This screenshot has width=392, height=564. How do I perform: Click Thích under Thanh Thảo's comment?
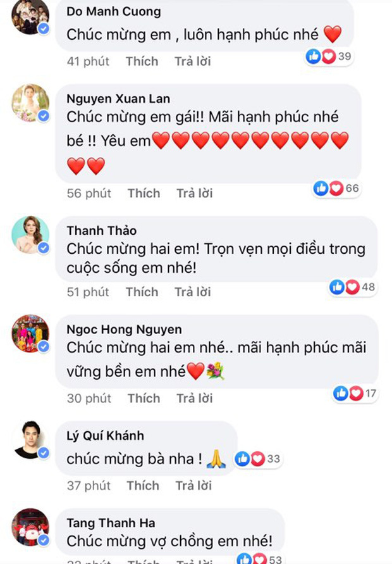pos(142,292)
